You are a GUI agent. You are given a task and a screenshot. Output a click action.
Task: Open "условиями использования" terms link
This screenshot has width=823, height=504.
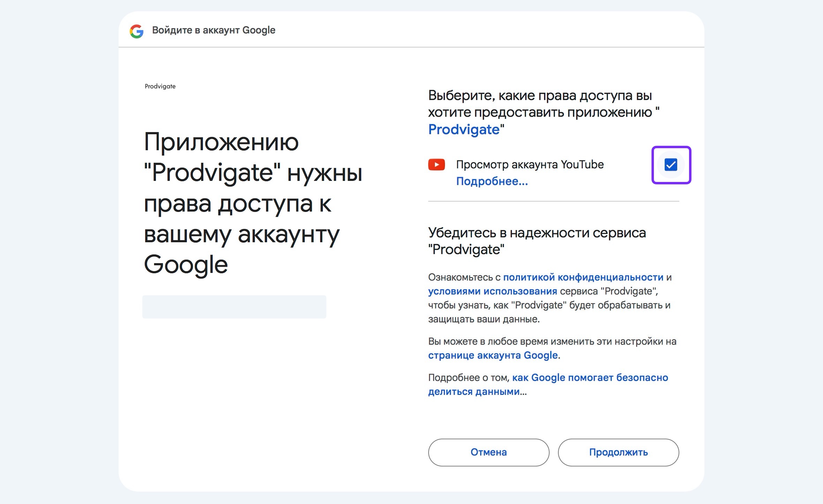coord(492,291)
